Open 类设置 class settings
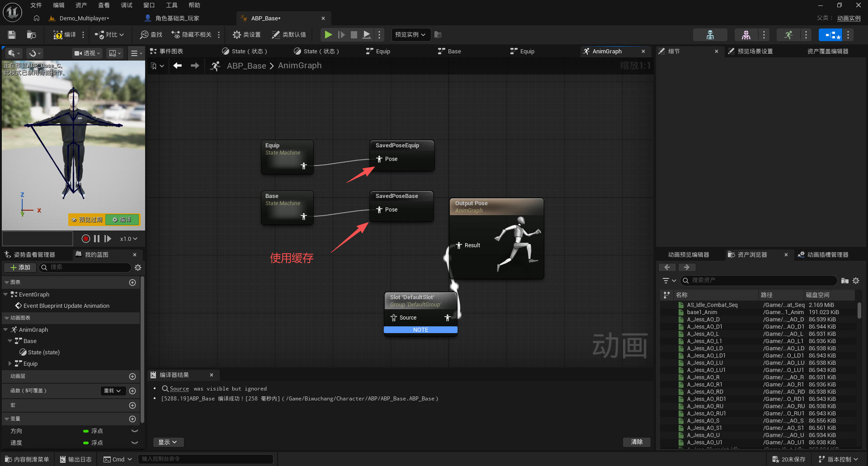This screenshot has height=466, width=868. tap(246, 35)
